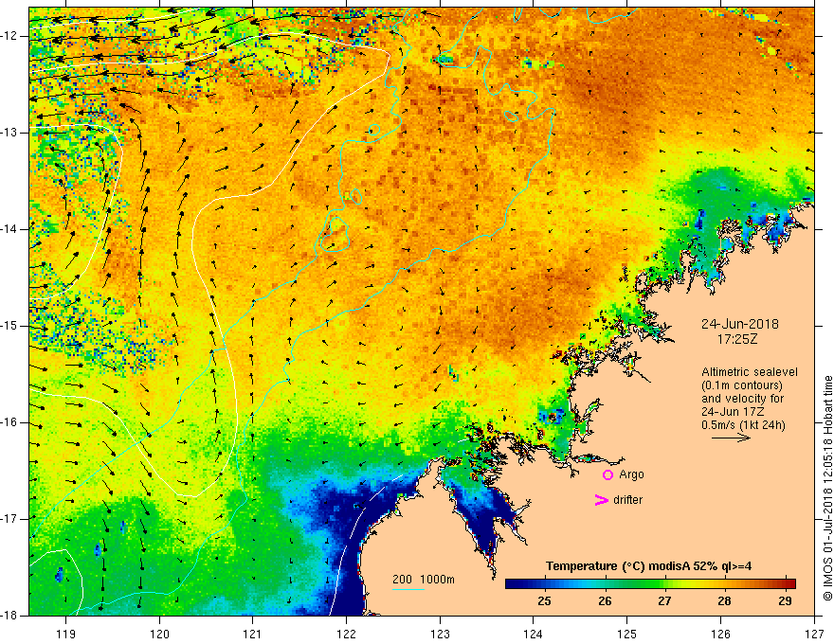This screenshot has height=644, width=834.
Task: Click the longitude 126 axis label
Action: pyautogui.click(x=720, y=634)
